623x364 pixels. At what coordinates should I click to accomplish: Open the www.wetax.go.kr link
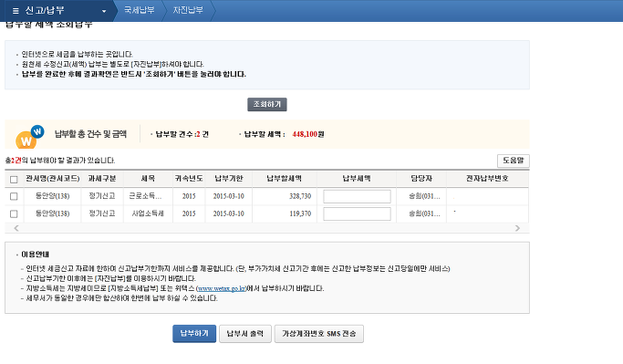(222, 288)
